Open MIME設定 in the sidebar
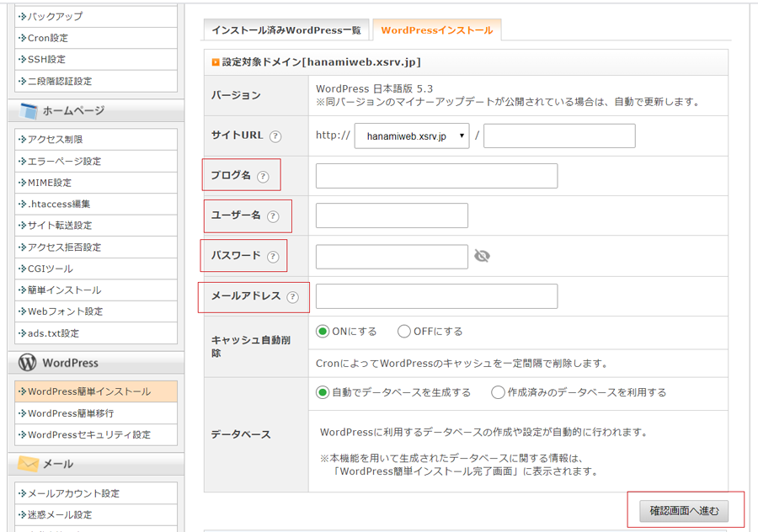 (x=96, y=183)
